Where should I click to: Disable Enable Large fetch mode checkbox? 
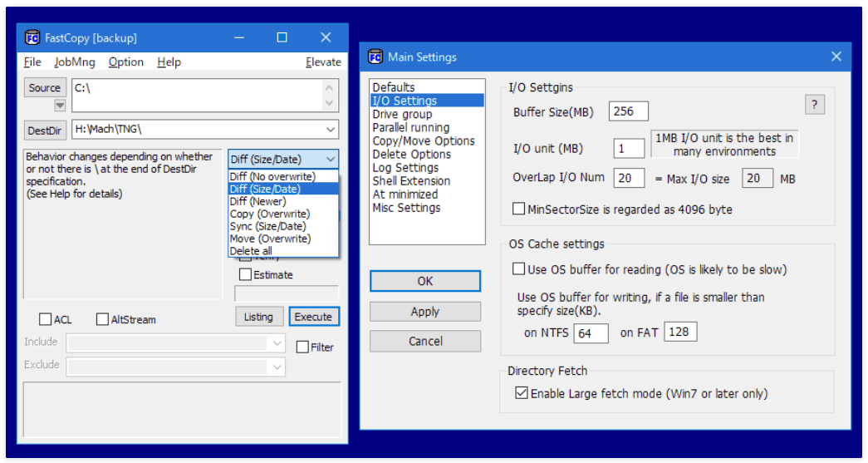pyautogui.click(x=521, y=393)
